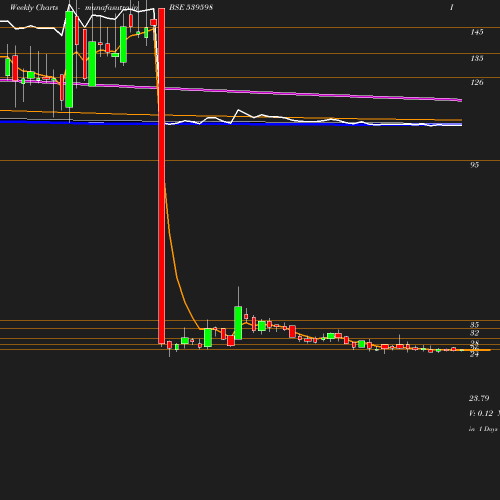Click the giant red crash candlestick
Screen dimensions: 500x500
[x=162, y=176]
